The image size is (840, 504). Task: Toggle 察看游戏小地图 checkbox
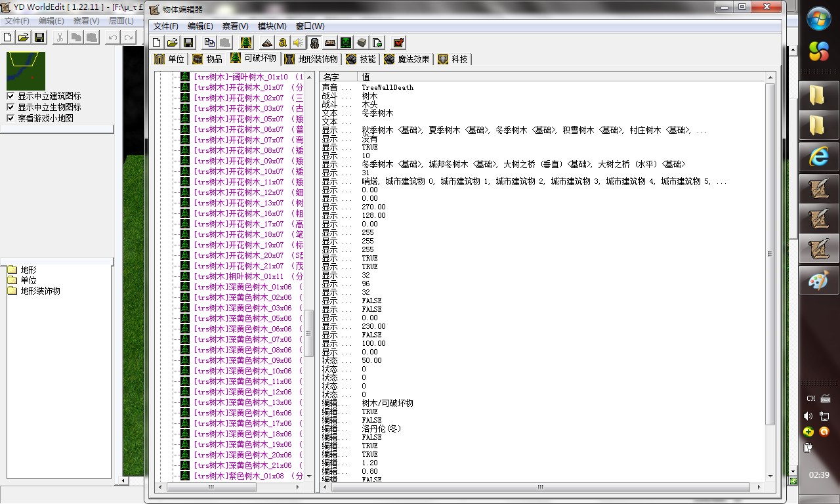coord(10,118)
